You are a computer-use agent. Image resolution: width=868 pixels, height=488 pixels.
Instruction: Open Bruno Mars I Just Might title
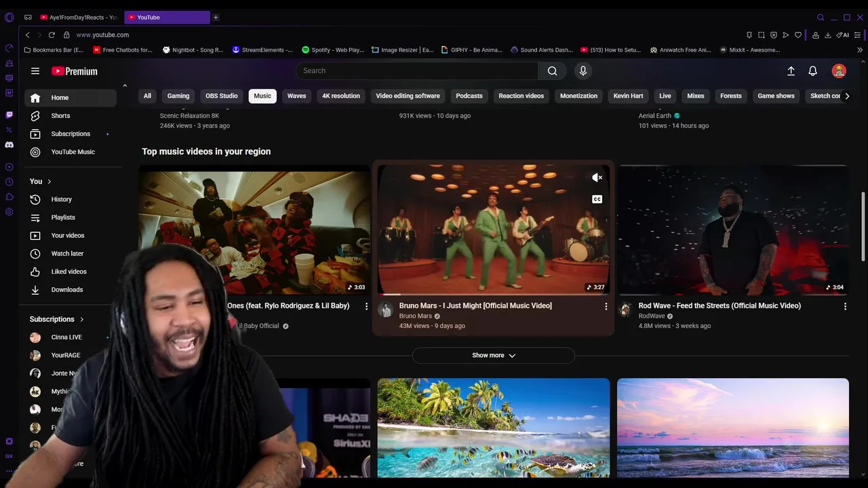[x=475, y=306]
